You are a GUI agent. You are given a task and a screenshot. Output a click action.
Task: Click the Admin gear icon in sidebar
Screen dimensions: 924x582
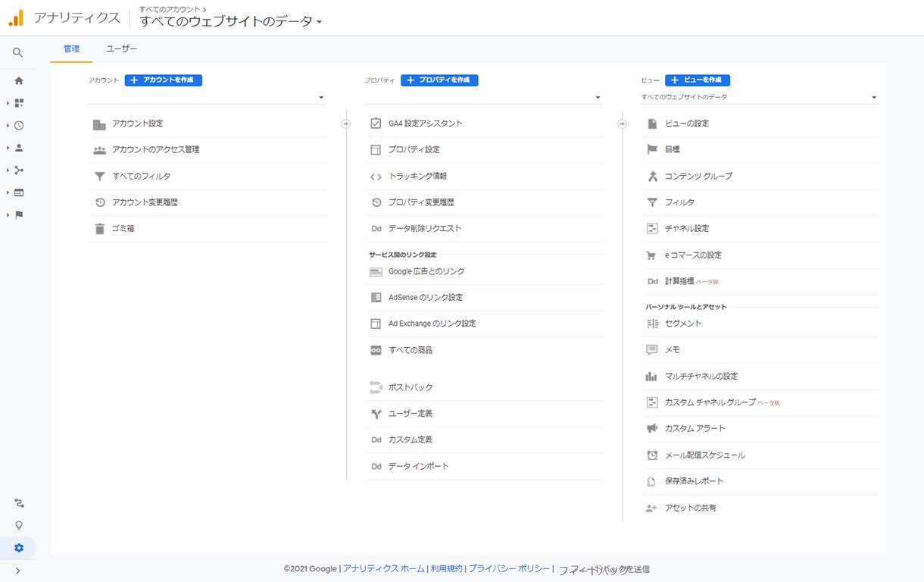19,548
